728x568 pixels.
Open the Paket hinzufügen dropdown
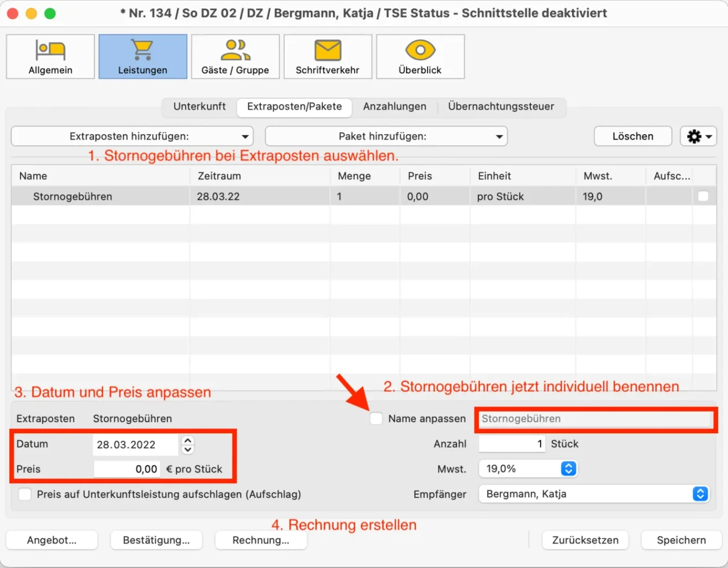(386, 136)
